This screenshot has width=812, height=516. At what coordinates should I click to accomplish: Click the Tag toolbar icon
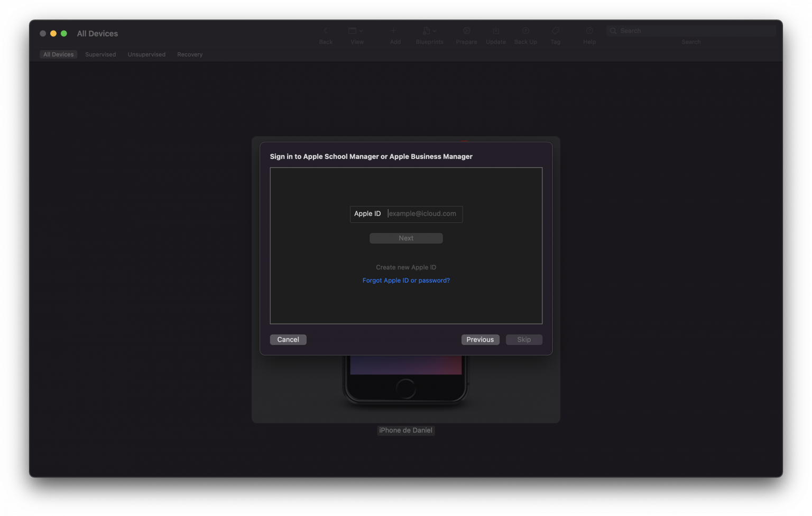click(555, 31)
